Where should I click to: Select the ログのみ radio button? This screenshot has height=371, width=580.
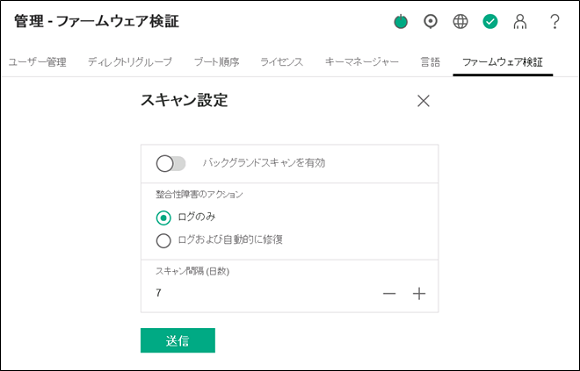(163, 218)
